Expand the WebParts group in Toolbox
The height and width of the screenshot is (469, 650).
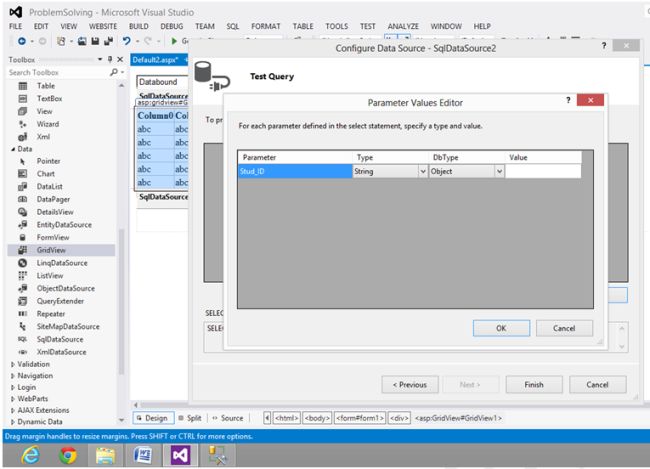[13, 399]
